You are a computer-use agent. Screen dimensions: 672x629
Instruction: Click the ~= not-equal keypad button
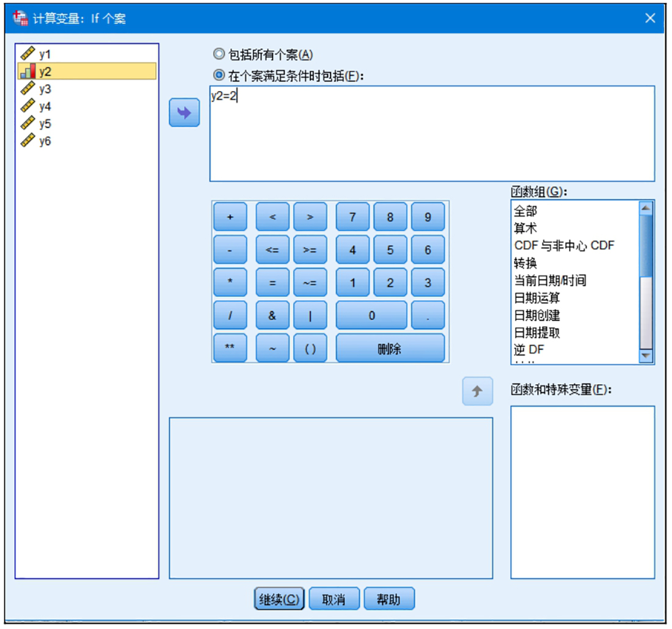(x=310, y=282)
